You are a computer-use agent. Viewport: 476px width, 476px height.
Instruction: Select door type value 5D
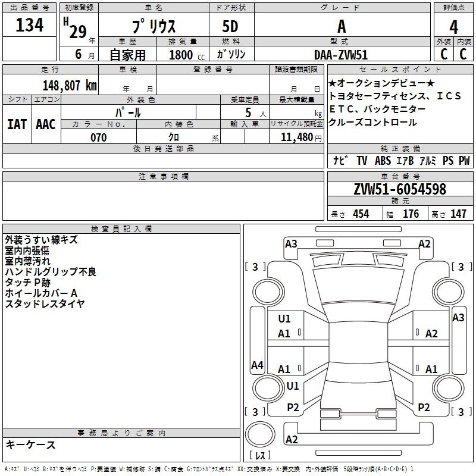(x=230, y=26)
